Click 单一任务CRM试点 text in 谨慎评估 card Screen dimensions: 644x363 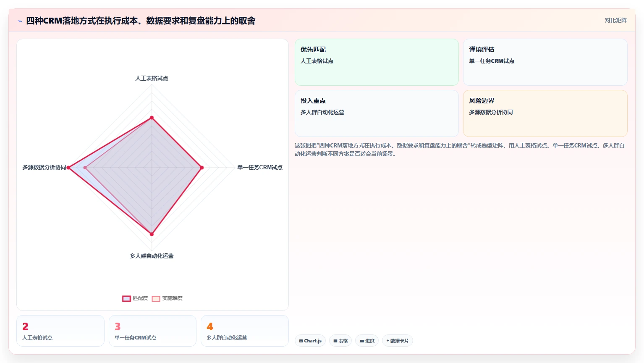492,61
